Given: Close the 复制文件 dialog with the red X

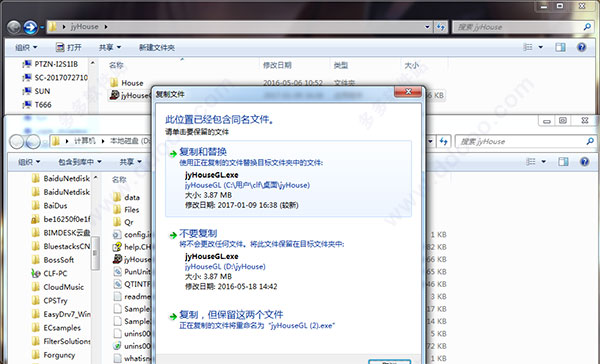Looking at the screenshot, I should pos(408,91).
